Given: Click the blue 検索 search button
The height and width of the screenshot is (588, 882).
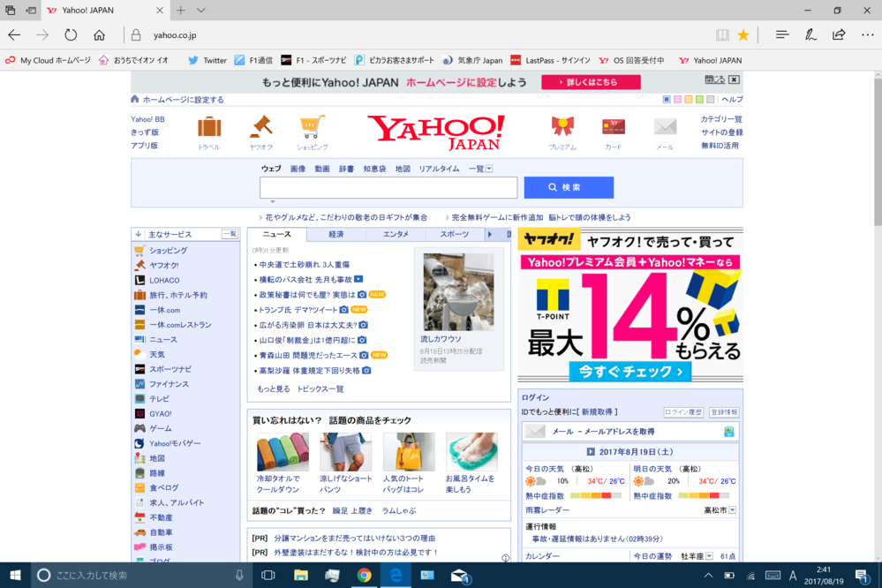Looking at the screenshot, I should [569, 187].
